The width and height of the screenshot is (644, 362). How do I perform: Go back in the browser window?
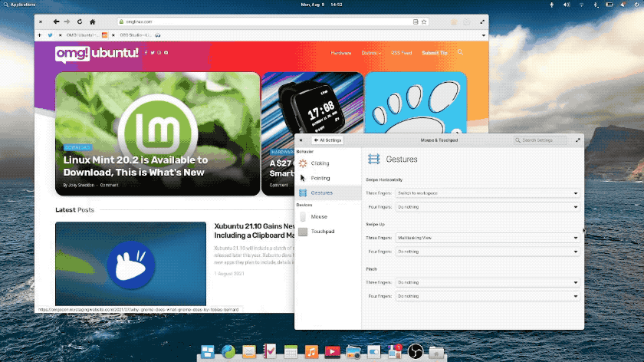(x=56, y=21)
